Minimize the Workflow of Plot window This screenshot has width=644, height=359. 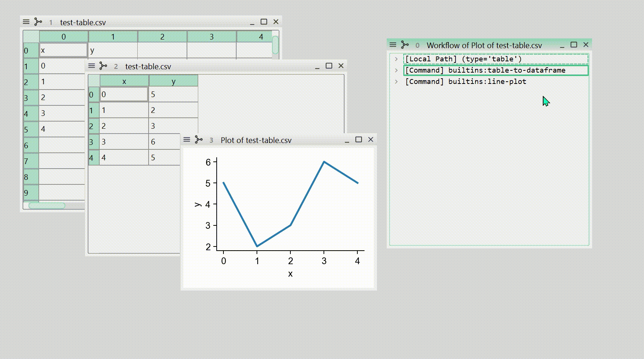(562, 45)
